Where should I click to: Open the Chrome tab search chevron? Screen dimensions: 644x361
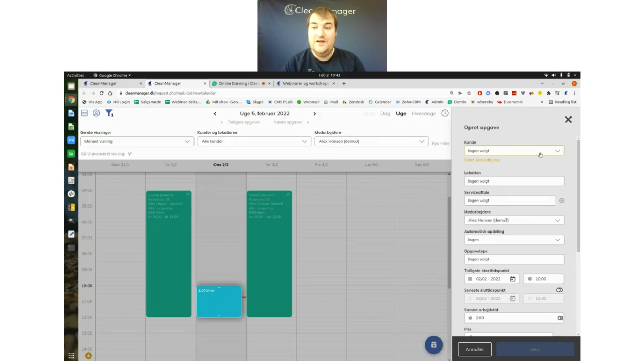coord(542,84)
